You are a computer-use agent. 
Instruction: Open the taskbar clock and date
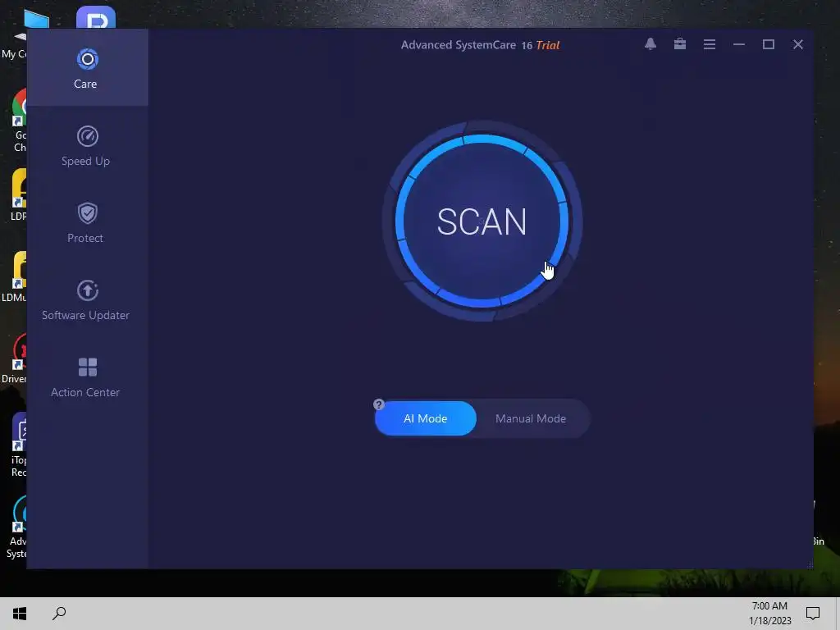pyautogui.click(x=769, y=614)
